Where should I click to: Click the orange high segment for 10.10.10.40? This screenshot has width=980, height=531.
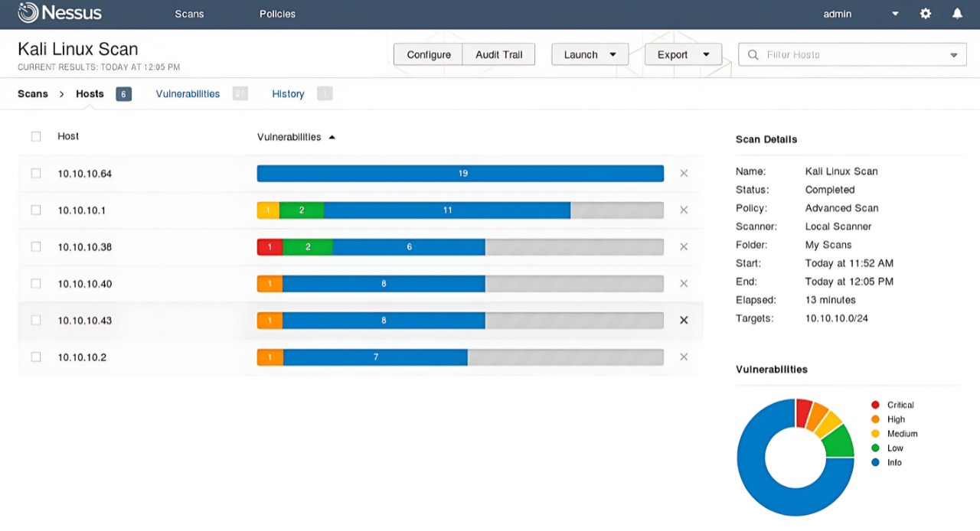click(269, 284)
